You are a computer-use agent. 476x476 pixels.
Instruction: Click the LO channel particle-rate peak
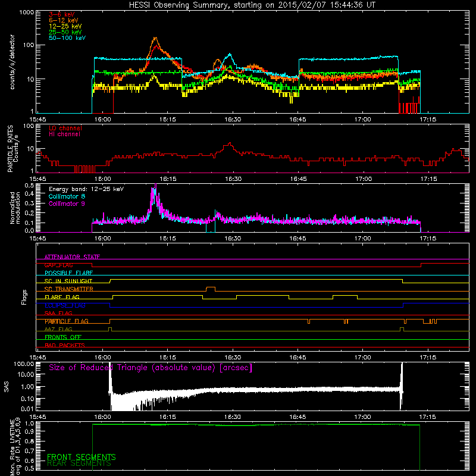[x=230, y=143]
